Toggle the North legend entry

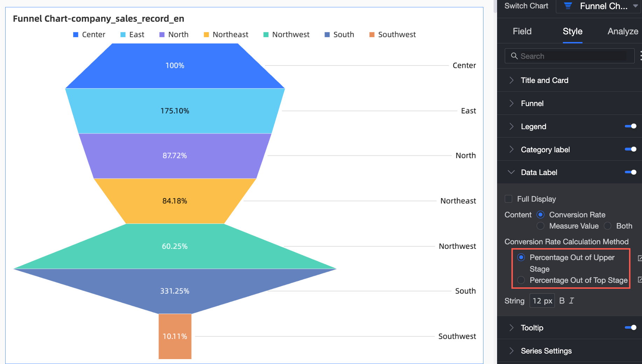click(174, 35)
